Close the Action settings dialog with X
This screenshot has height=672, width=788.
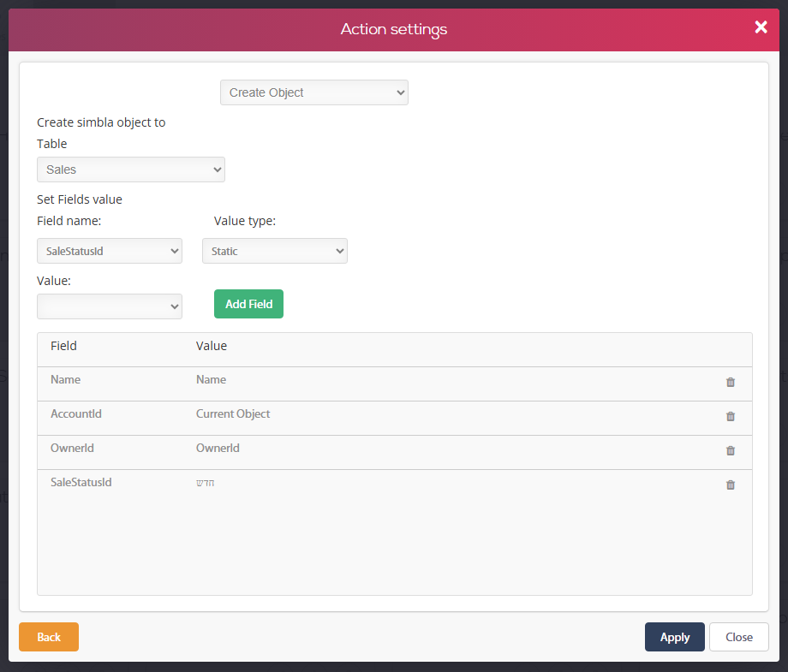point(761,27)
